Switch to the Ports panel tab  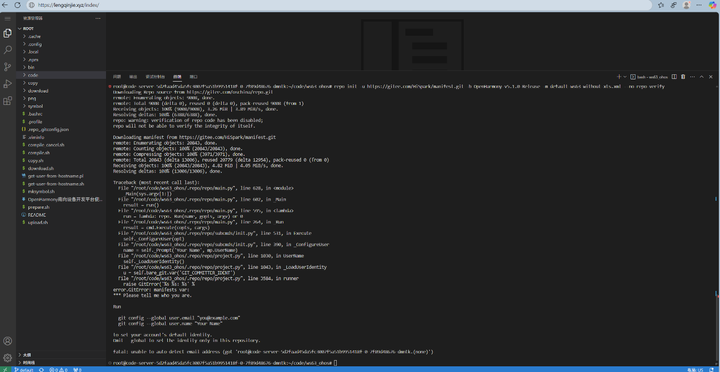coord(194,77)
